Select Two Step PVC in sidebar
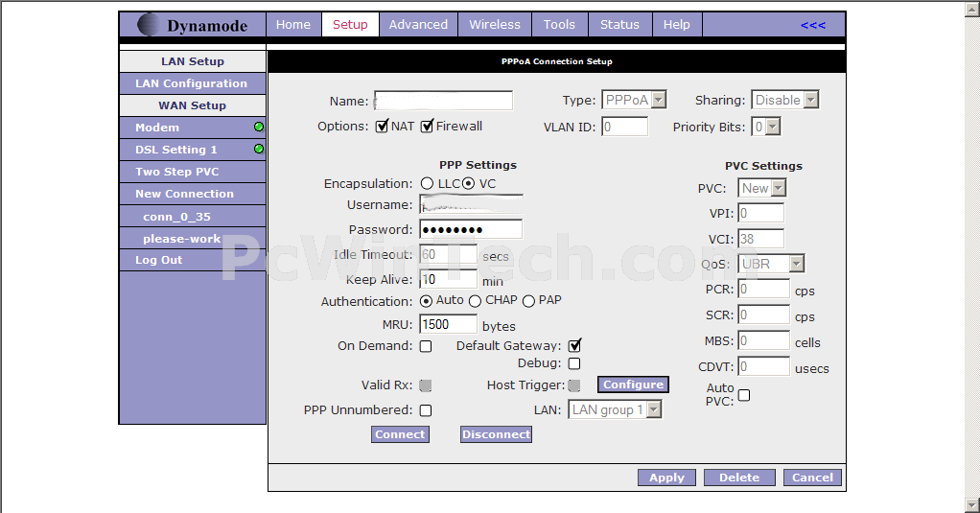 [193, 172]
